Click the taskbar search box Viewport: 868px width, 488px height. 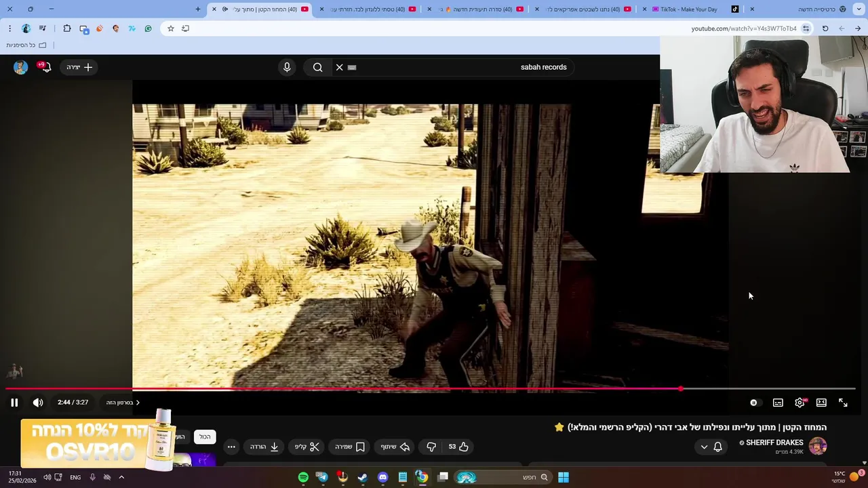[x=502, y=477]
